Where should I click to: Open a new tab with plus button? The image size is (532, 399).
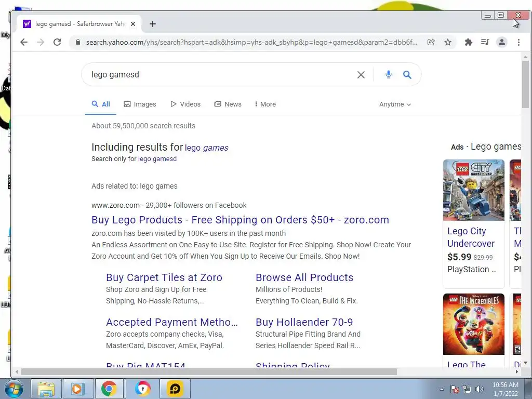pyautogui.click(x=153, y=24)
